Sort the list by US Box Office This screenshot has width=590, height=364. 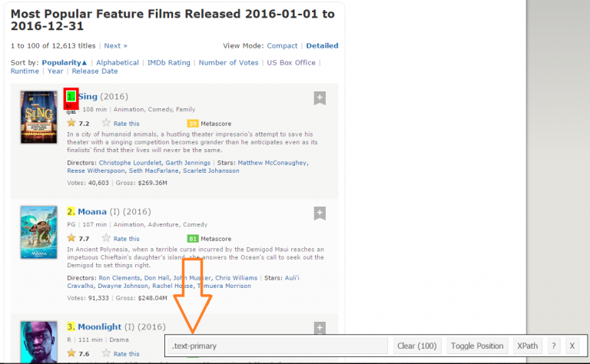click(290, 62)
